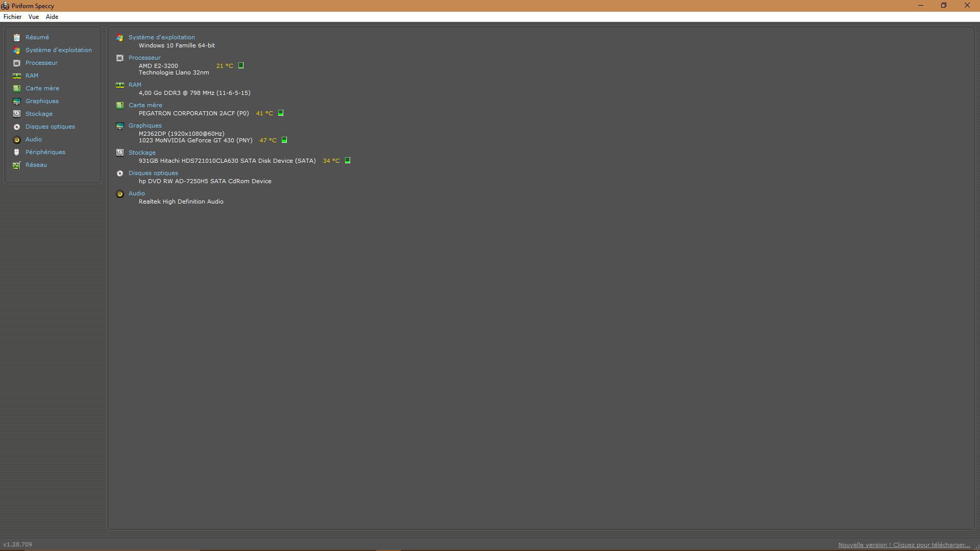Click the Graphiques heading link in summary
Image resolution: width=980 pixels, height=551 pixels.
[145, 126]
